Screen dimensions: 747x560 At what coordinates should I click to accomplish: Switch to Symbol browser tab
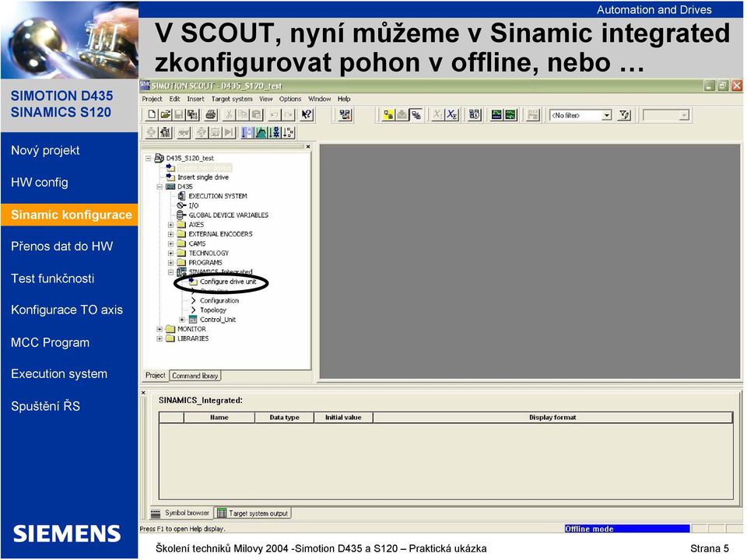[x=181, y=513]
